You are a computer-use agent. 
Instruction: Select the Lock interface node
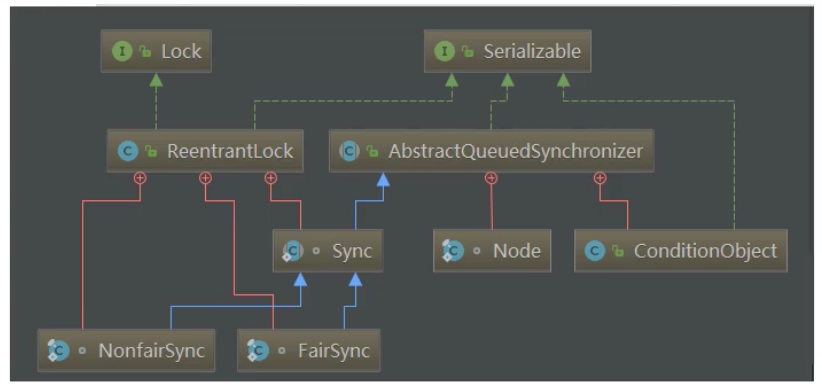pos(156,51)
